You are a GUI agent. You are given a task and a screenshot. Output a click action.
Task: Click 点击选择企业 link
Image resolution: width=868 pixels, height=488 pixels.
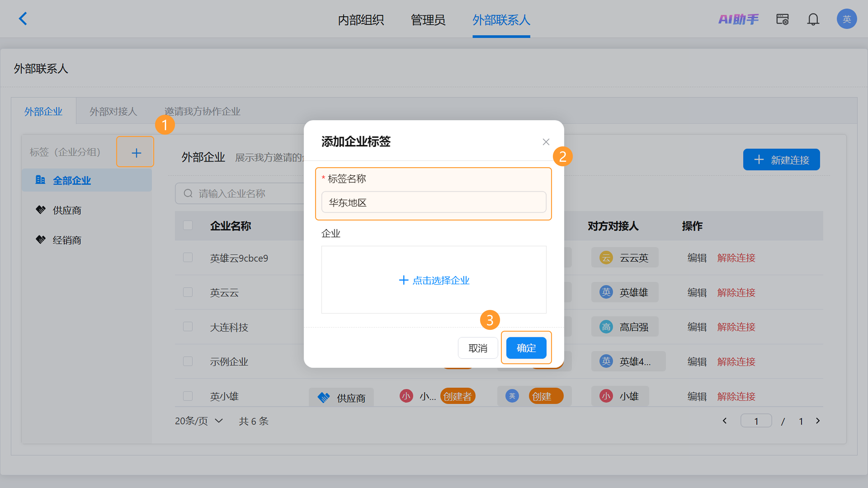434,280
